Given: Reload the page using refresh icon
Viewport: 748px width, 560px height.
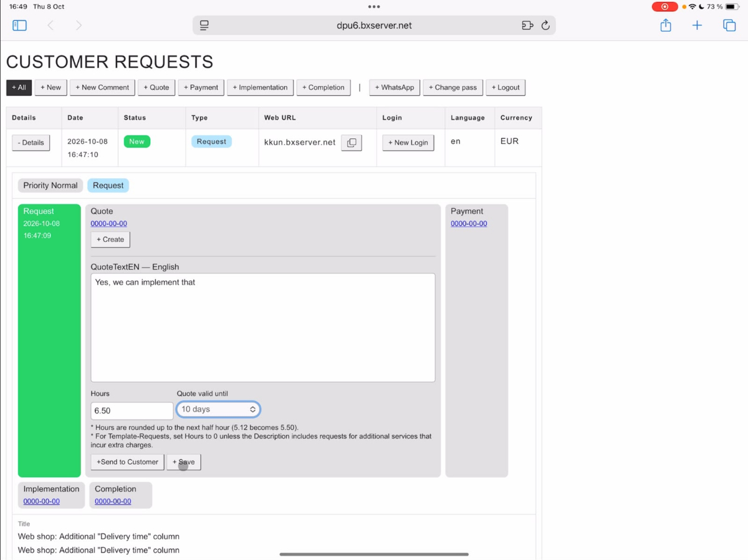Looking at the screenshot, I should (x=545, y=26).
